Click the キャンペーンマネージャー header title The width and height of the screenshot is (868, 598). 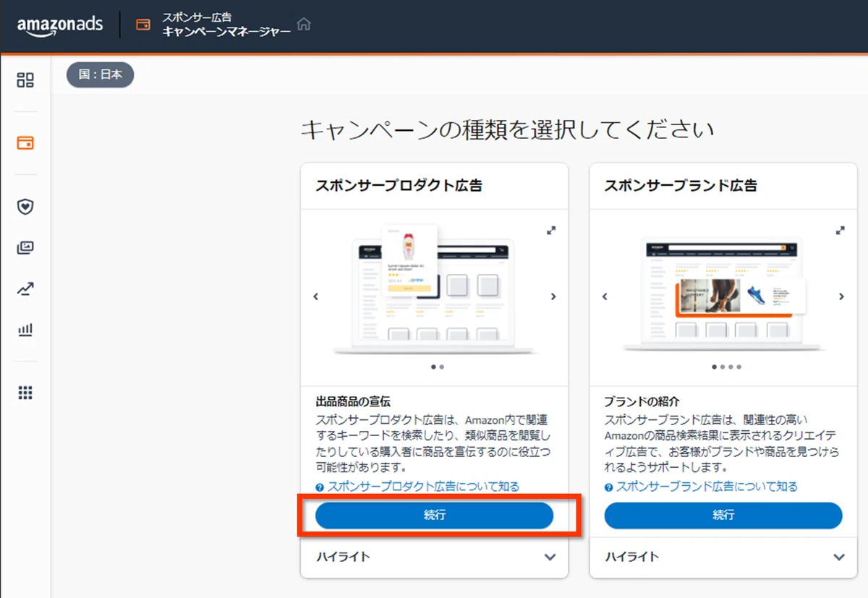coord(226,32)
